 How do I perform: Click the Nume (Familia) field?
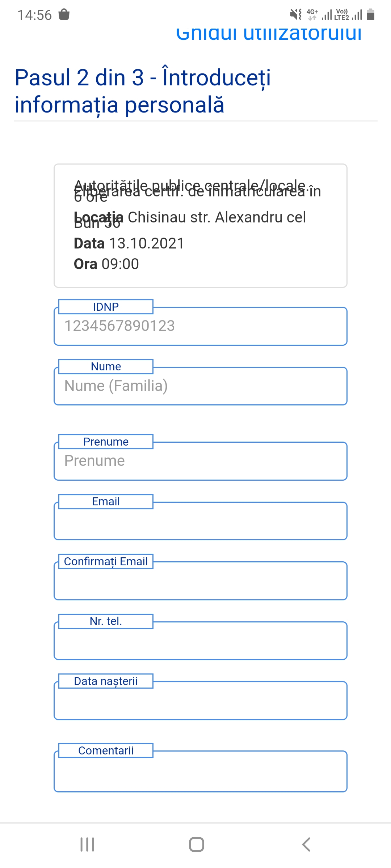tap(201, 386)
